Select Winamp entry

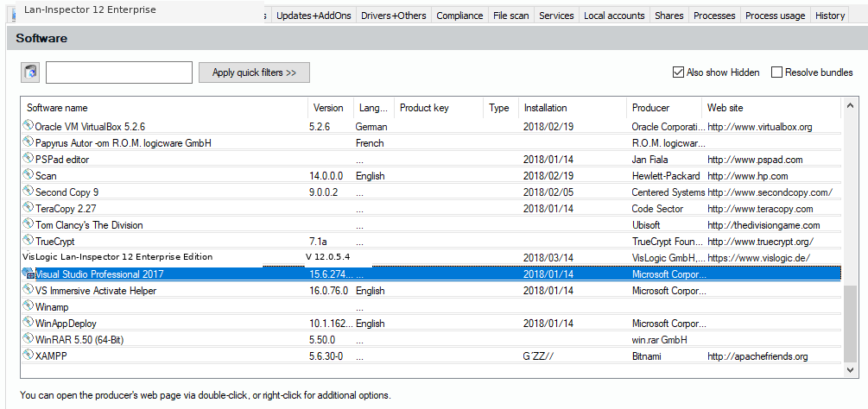coord(431,307)
